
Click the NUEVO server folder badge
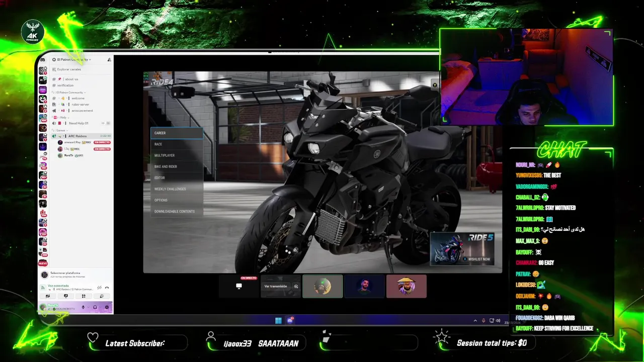tap(43, 263)
